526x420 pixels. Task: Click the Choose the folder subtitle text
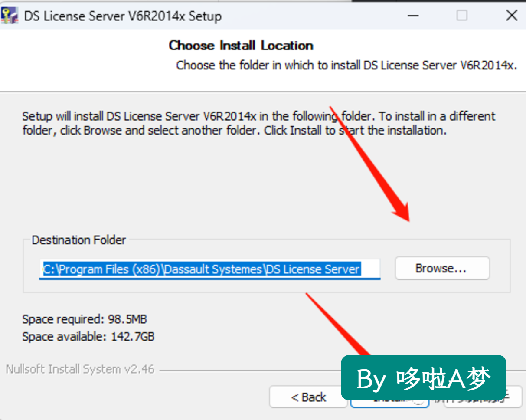pos(346,66)
